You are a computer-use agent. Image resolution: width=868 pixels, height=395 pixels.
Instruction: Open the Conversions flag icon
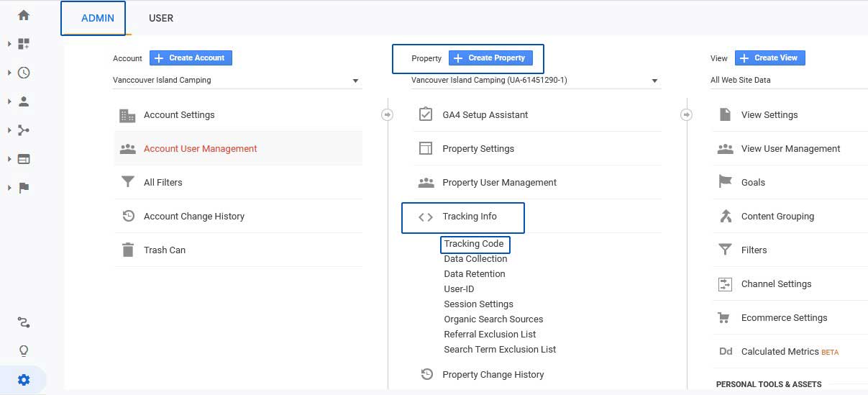click(24, 188)
